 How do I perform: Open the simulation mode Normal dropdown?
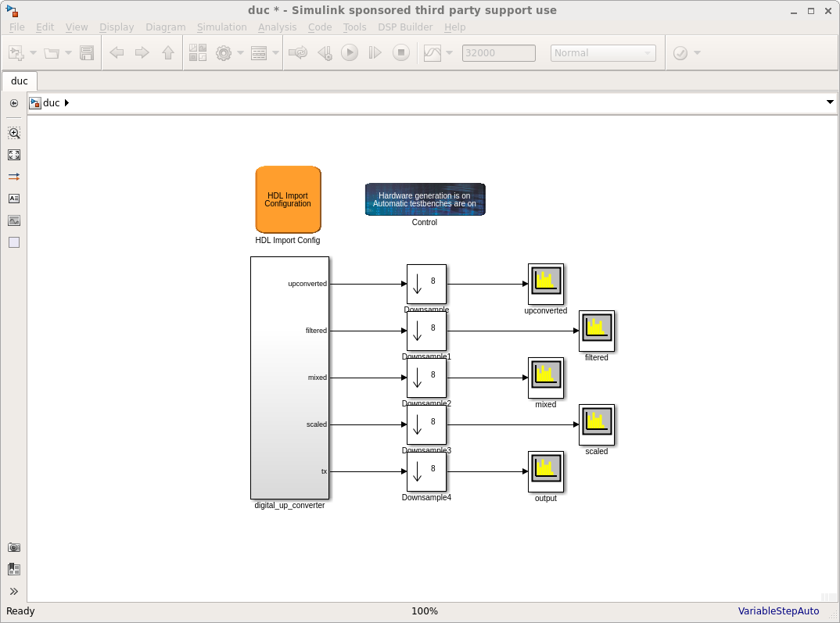pos(603,53)
